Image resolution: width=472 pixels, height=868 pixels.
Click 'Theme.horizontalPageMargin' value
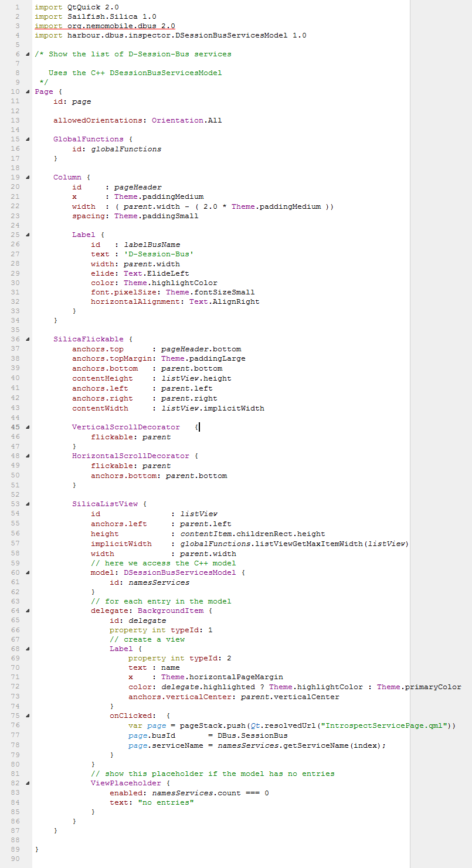click(222, 677)
